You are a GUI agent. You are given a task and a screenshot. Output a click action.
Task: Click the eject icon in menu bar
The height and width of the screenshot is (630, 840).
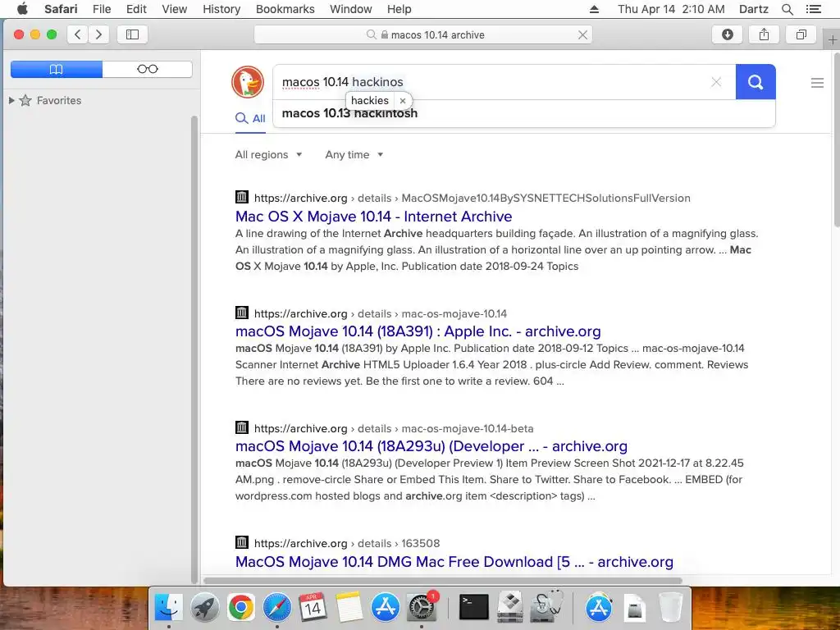click(x=594, y=9)
